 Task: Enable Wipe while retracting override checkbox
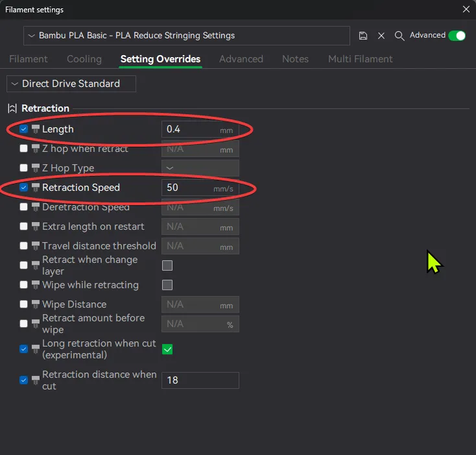[x=23, y=284]
